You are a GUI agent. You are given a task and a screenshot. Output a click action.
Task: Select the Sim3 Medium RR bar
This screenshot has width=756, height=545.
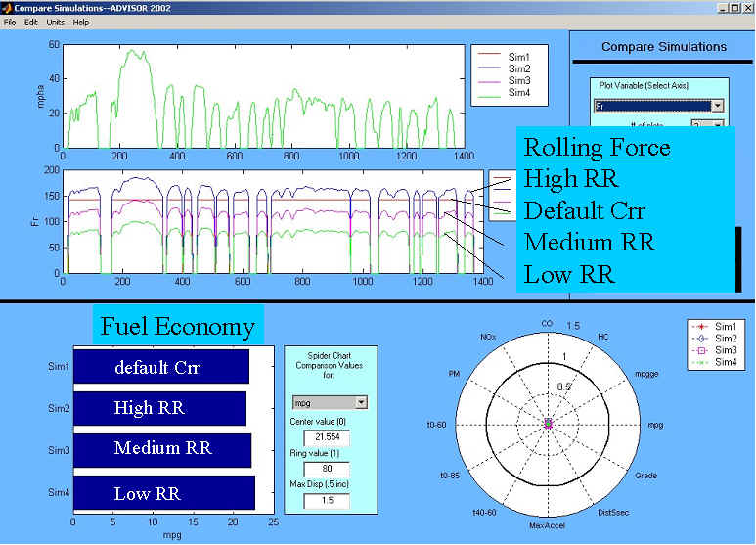(x=162, y=449)
